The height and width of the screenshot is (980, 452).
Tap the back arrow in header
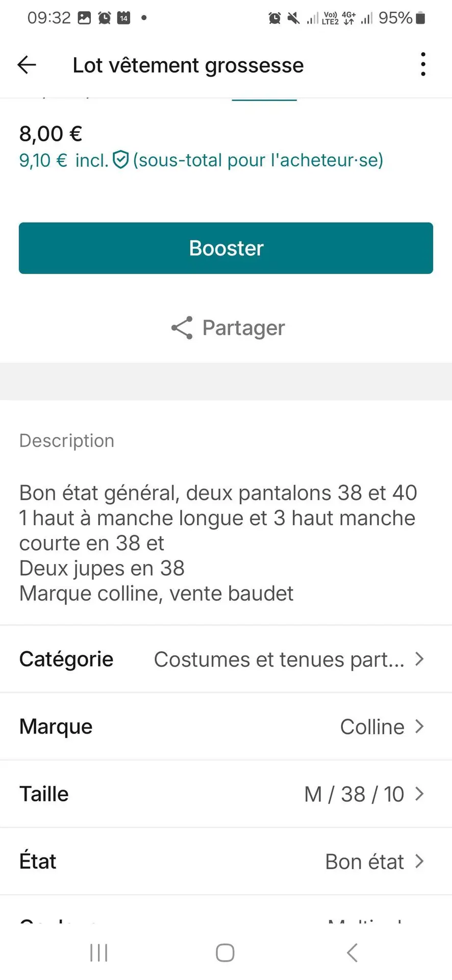27,65
